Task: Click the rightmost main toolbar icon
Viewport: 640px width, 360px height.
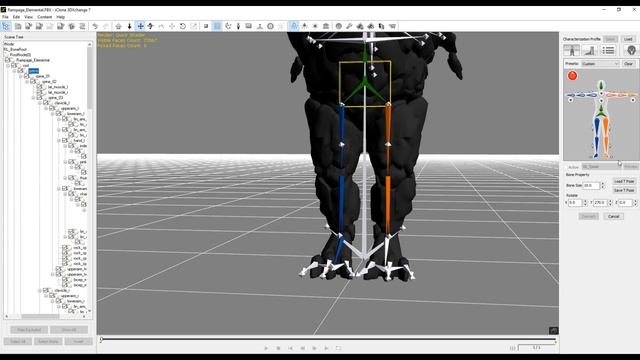Action: [392, 26]
